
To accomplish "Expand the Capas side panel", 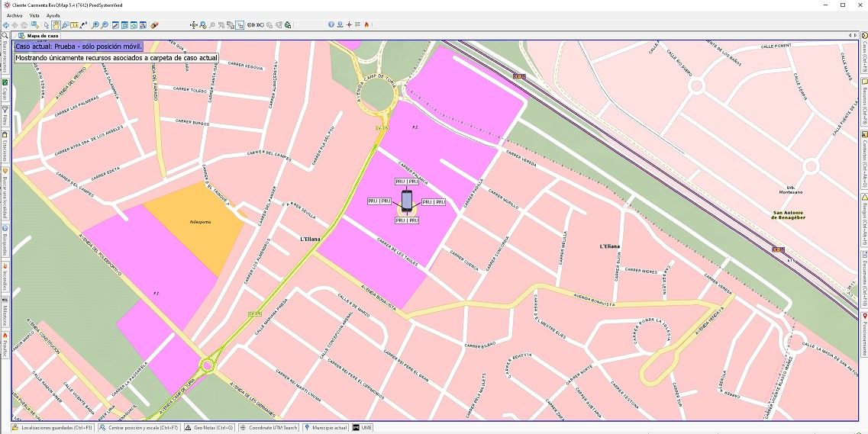I will pos(5,90).
